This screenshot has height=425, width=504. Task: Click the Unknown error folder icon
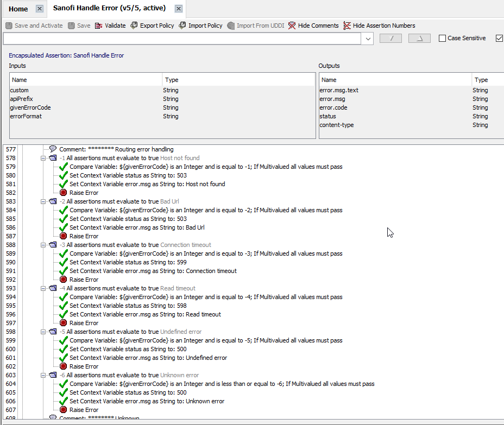(x=53, y=375)
